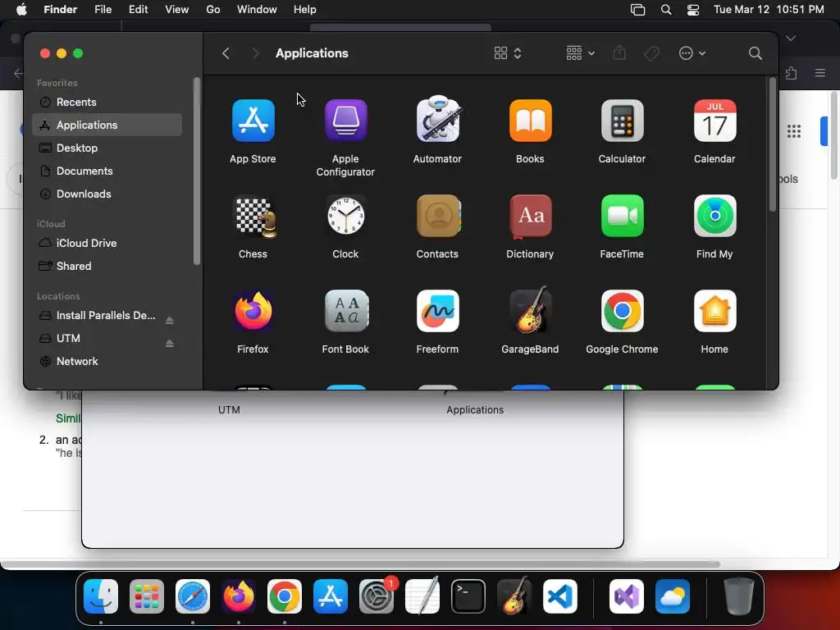Open the Go menu
Image resolution: width=840 pixels, height=630 pixels.
(x=213, y=10)
